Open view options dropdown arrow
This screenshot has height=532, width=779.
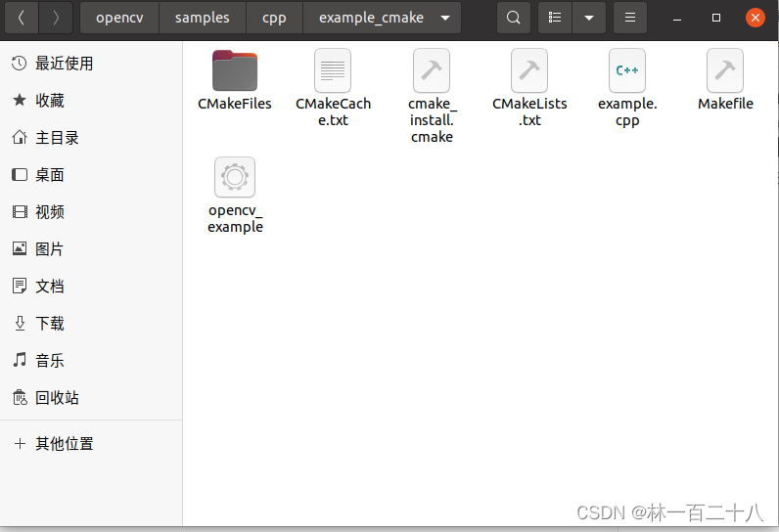click(x=589, y=18)
